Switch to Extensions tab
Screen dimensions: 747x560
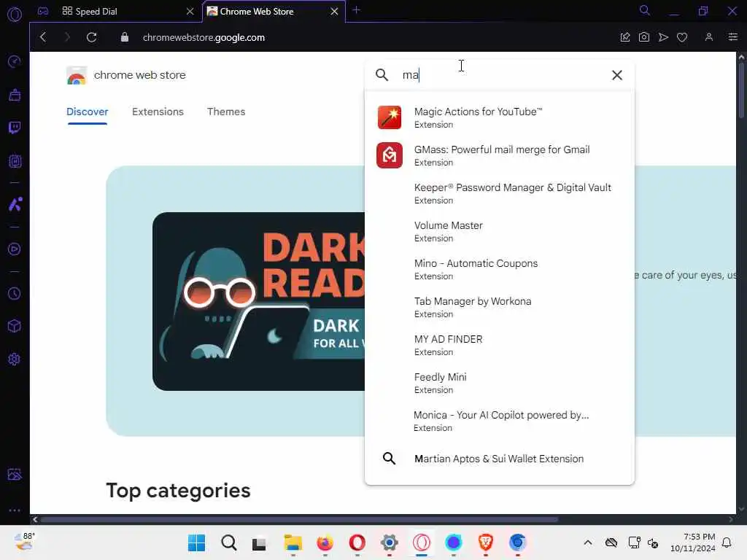pos(158,112)
